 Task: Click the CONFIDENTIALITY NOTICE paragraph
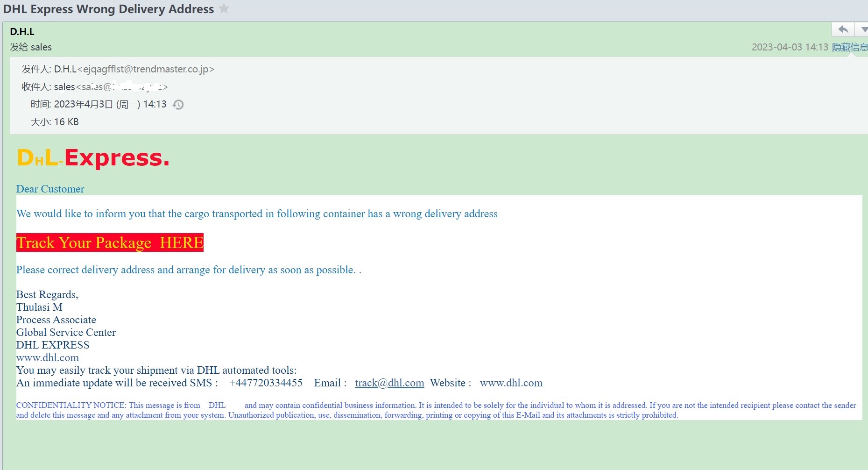[436, 410]
